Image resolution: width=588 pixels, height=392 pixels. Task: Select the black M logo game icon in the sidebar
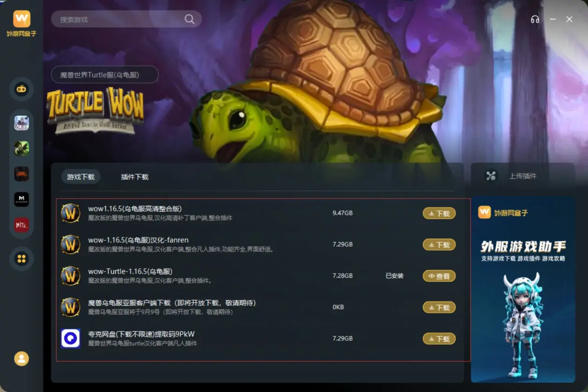(22, 200)
